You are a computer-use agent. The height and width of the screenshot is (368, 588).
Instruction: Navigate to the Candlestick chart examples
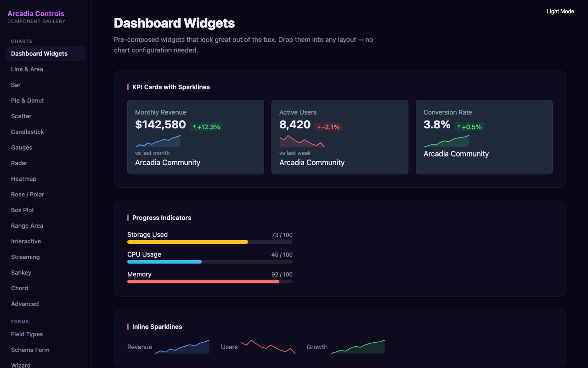[27, 132]
